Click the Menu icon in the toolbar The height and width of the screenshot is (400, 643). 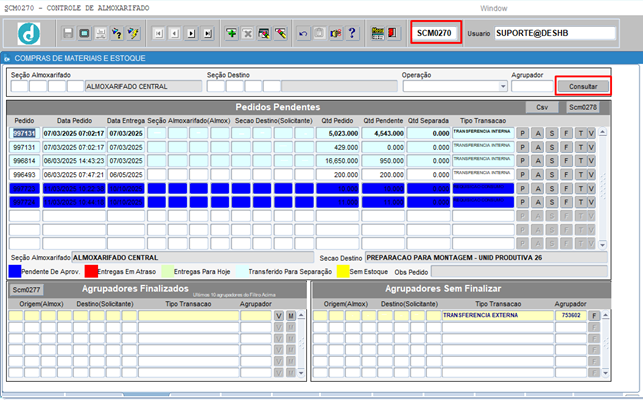click(x=377, y=33)
